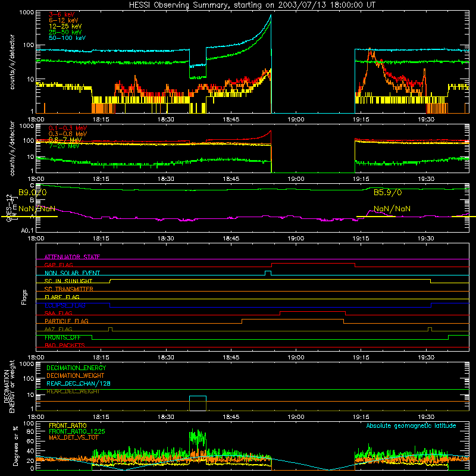Click the DECIMATION ENERGY or weight axis title
Image resolution: width=476 pixels, height=476 pixels.
click(x=9, y=386)
